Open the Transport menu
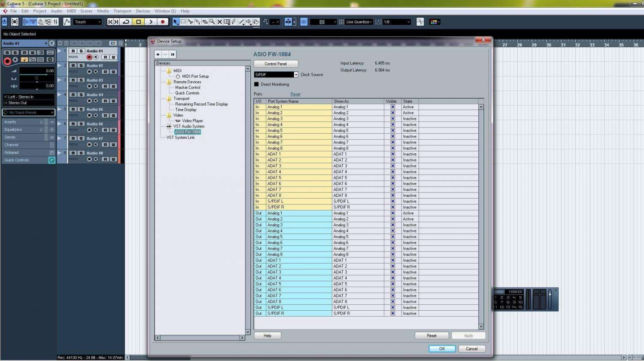This screenshot has height=361, width=644. click(x=122, y=11)
